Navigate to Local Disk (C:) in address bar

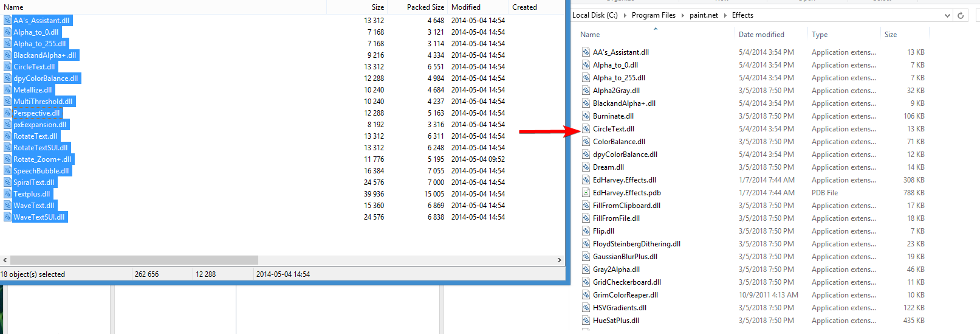pos(595,15)
